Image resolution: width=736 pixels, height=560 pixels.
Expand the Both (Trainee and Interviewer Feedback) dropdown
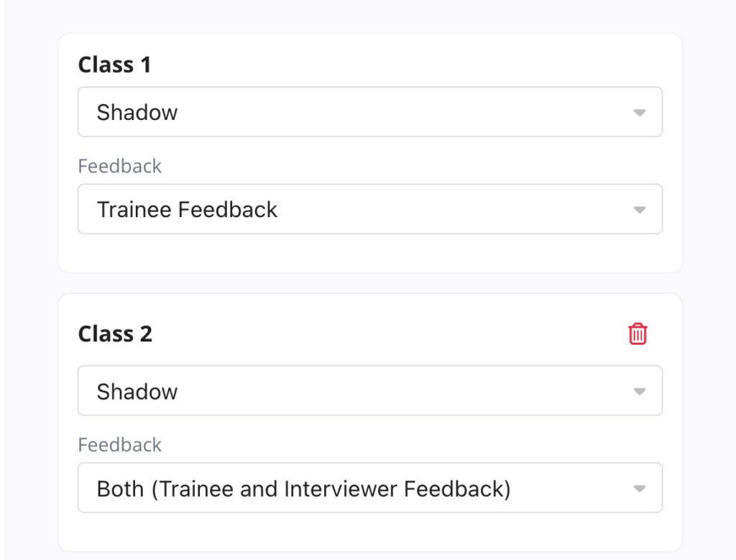pos(369,488)
